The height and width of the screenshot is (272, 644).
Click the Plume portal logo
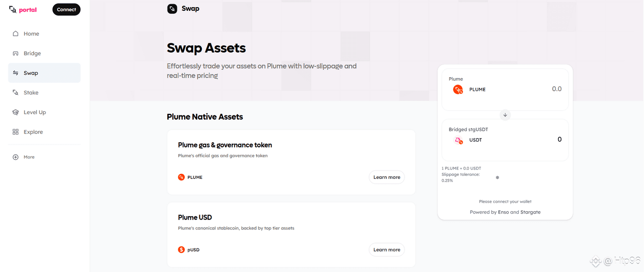[x=23, y=10]
